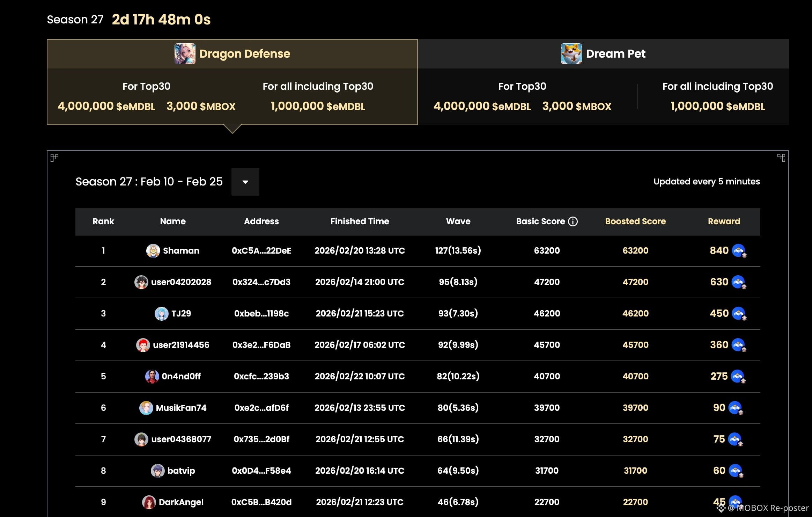Click user04368077's avatar icon
Screen dimensions: 812x517
(141, 439)
